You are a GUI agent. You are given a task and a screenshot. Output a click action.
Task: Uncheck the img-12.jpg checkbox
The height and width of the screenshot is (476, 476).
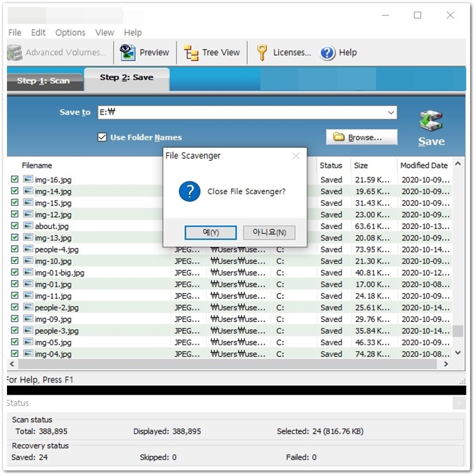(x=14, y=214)
